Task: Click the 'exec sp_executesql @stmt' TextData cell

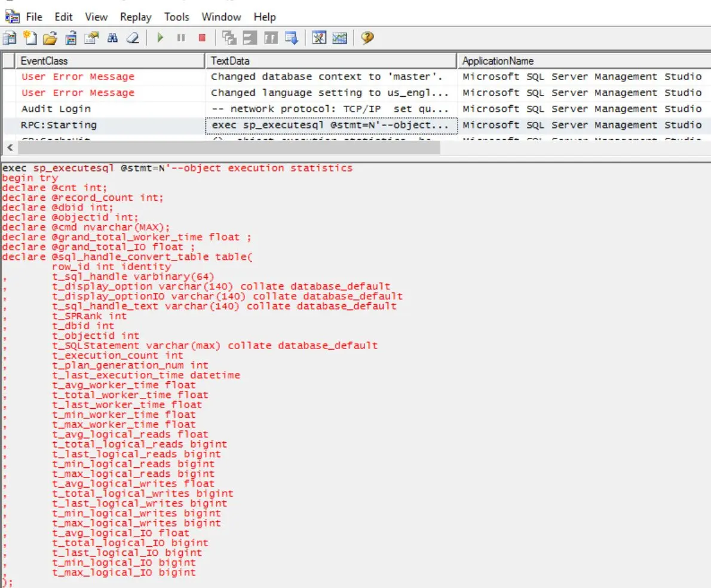Action: (330, 125)
